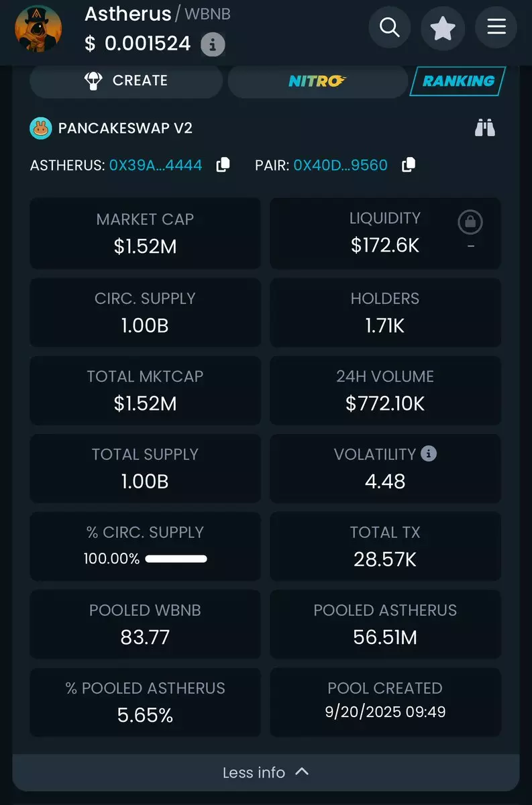Image resolution: width=532 pixels, height=805 pixels.
Task: Copy the pair address
Action: tap(408, 165)
